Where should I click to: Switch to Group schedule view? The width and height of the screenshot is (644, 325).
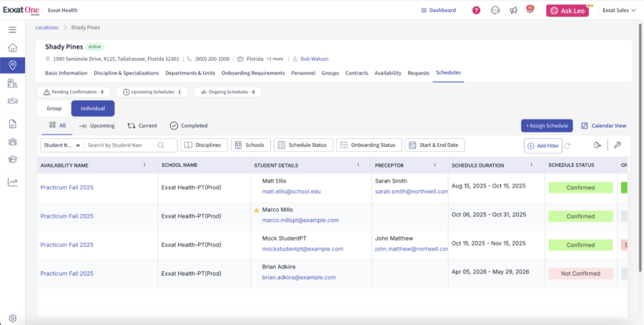[54, 109]
